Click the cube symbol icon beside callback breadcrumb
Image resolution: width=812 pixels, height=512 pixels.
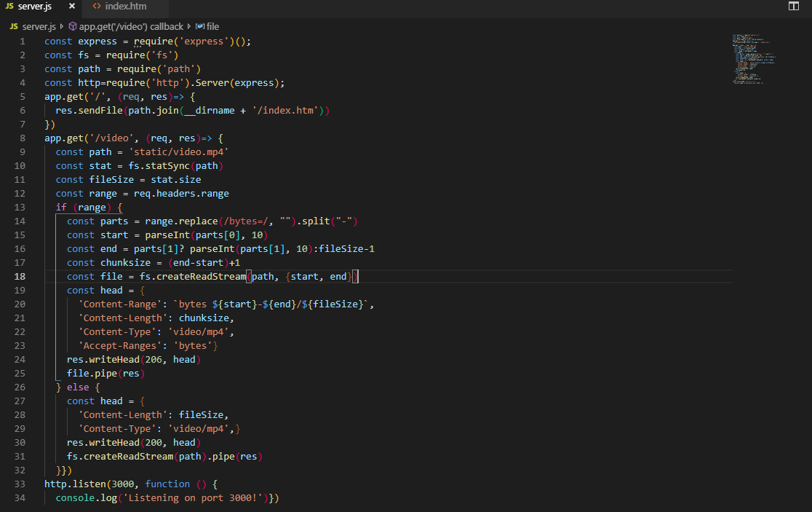73,26
